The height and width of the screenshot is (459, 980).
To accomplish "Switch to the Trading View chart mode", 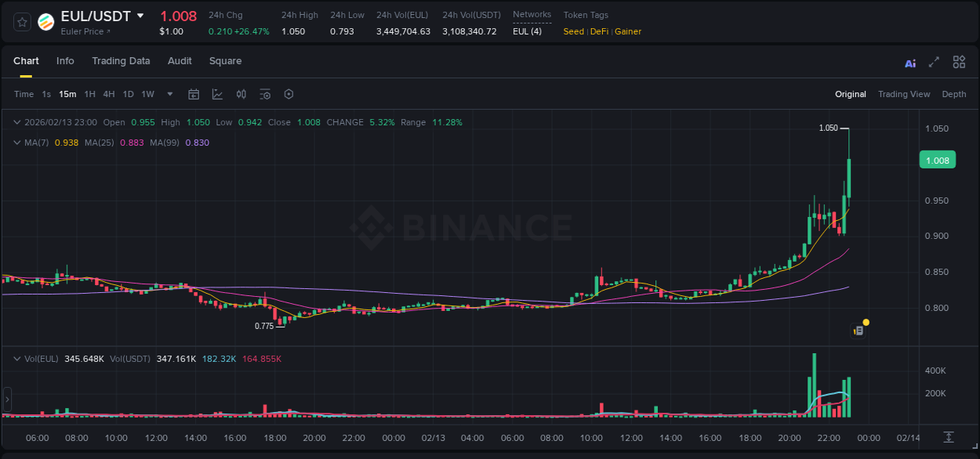I will coord(904,94).
